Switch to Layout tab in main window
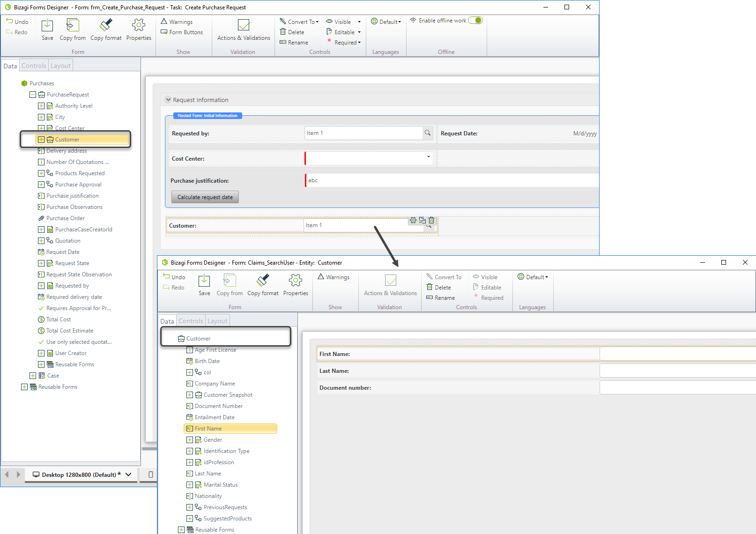The width and height of the screenshot is (756, 534). (x=60, y=66)
